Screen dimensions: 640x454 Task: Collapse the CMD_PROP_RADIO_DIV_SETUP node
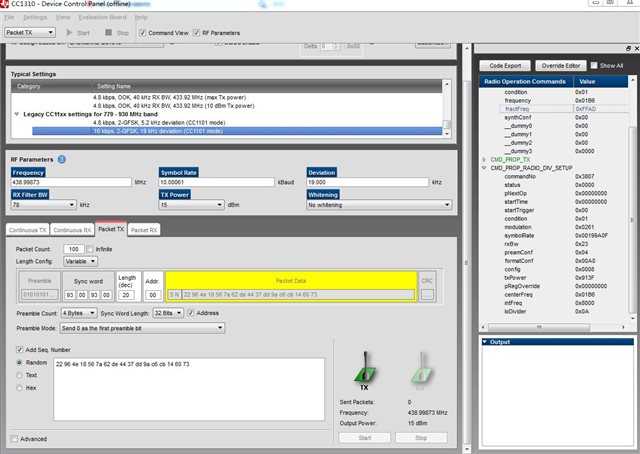484,168
